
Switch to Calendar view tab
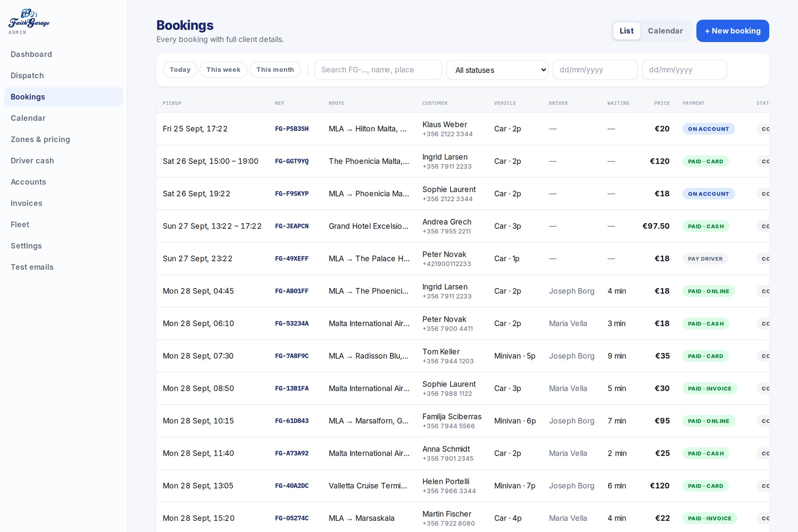click(x=665, y=31)
